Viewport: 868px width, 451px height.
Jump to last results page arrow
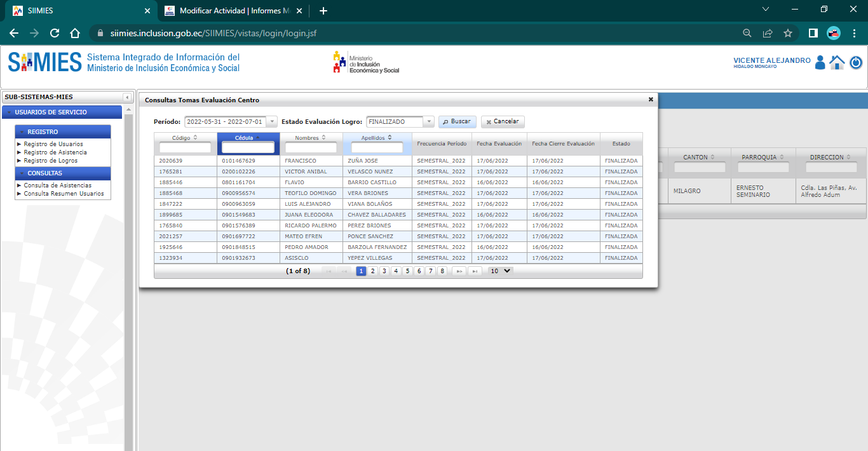click(x=475, y=271)
